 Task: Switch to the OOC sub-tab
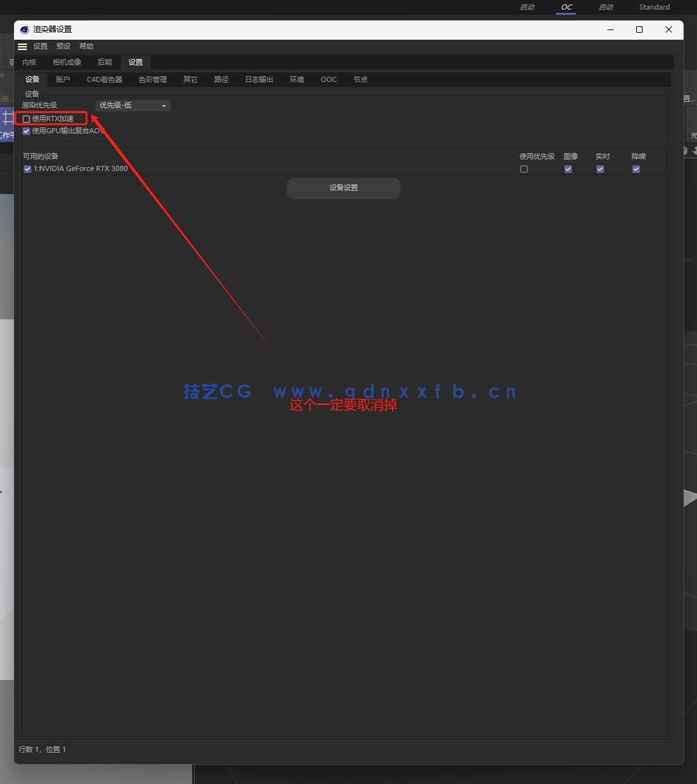(328, 79)
